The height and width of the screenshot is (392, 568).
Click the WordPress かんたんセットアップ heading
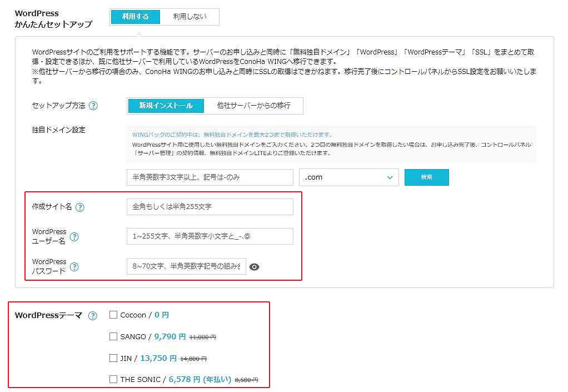pos(53,19)
